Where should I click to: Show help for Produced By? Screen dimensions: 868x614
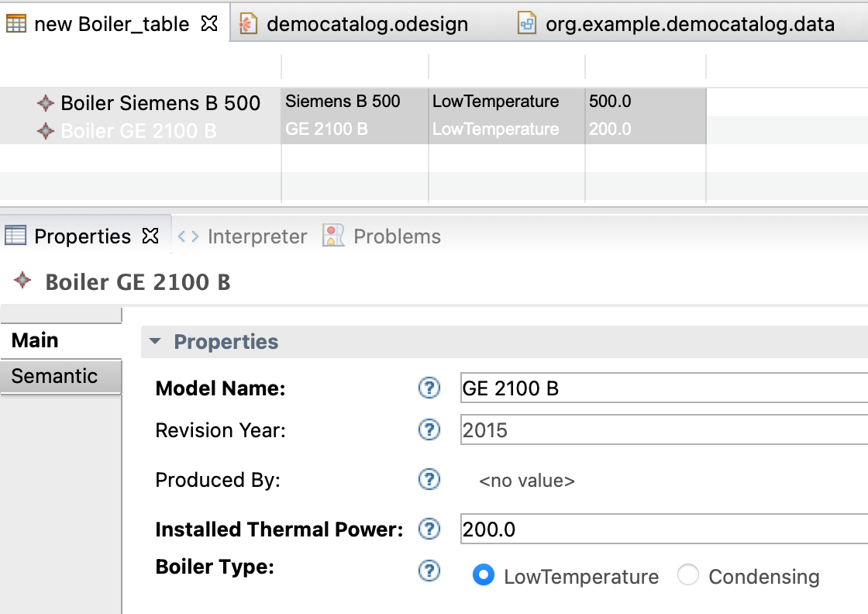click(x=429, y=479)
